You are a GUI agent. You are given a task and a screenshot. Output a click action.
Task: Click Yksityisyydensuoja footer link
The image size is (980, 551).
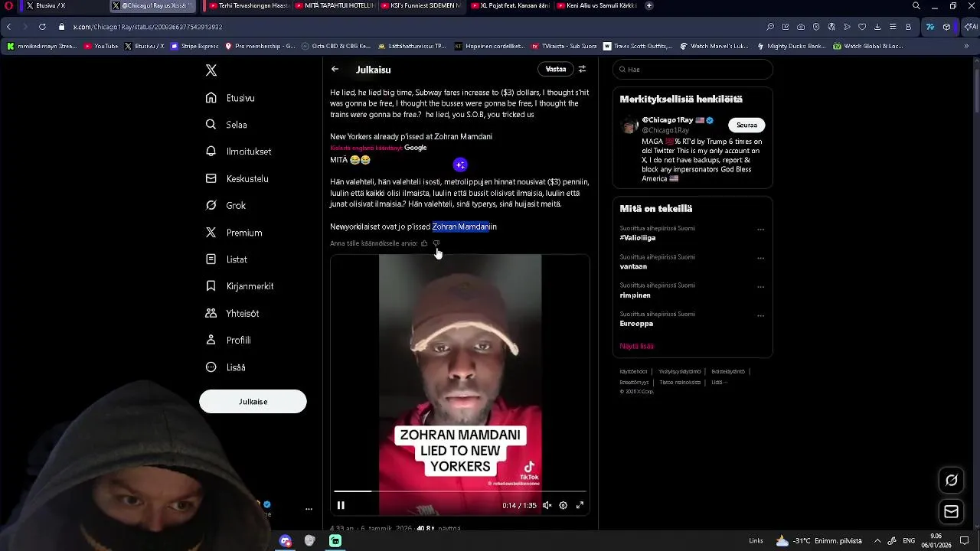(x=679, y=372)
